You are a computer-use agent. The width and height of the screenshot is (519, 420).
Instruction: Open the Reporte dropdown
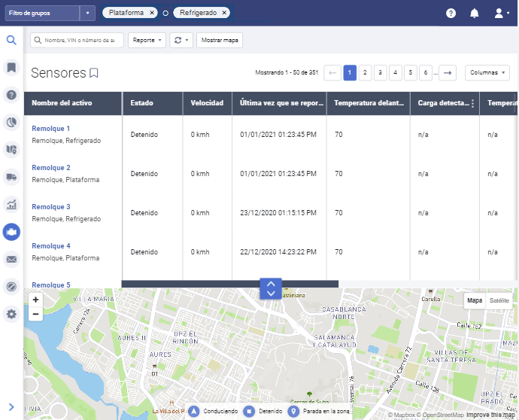point(147,40)
